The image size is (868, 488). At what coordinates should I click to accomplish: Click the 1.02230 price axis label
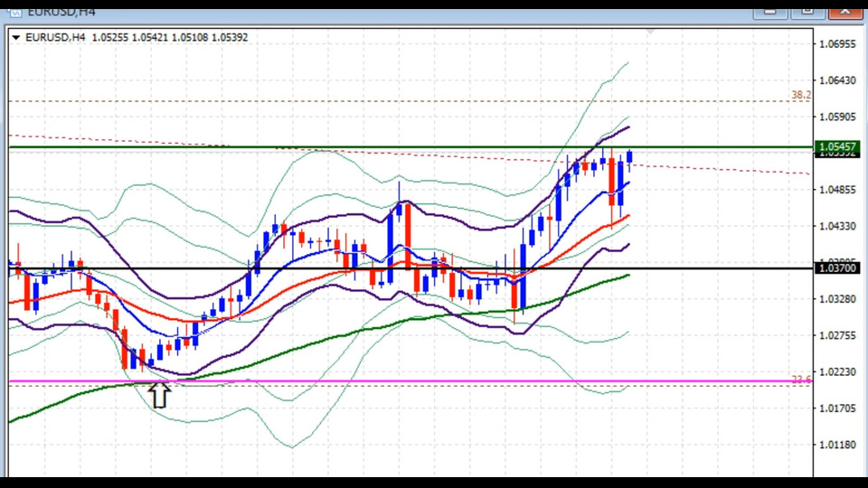837,372
